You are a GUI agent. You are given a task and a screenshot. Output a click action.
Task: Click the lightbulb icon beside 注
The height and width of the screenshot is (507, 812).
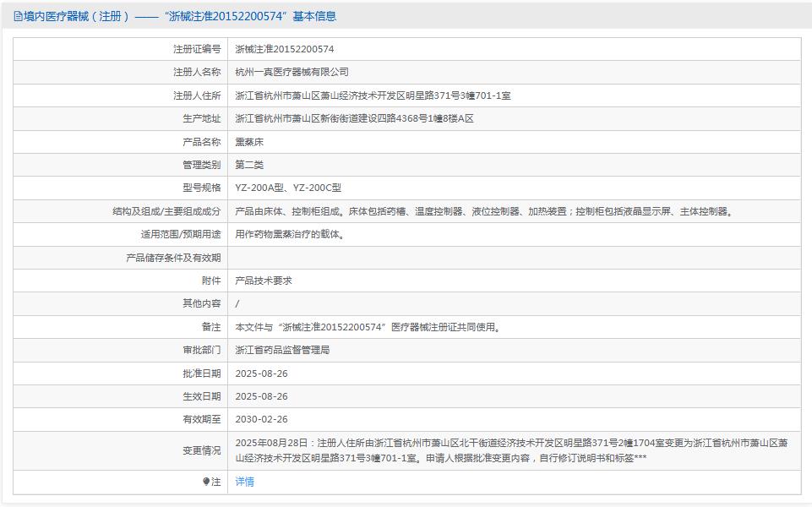click(x=206, y=482)
